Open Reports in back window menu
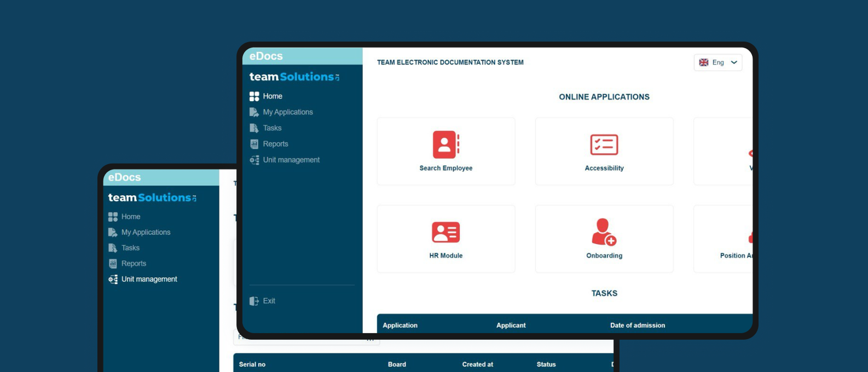The width and height of the screenshot is (868, 372). click(134, 264)
